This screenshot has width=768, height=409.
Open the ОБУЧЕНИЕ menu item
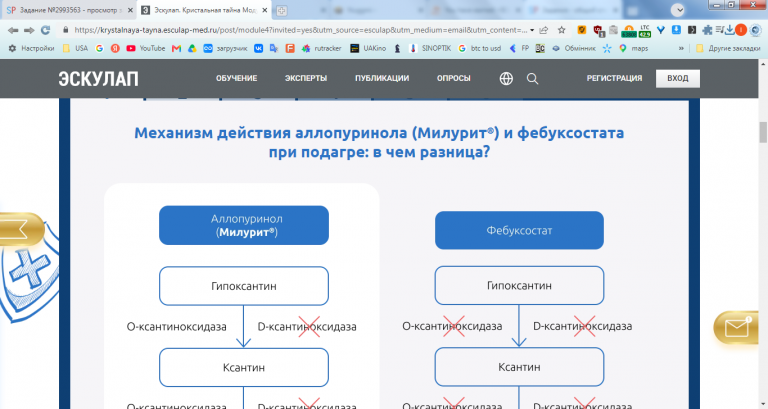click(237, 78)
